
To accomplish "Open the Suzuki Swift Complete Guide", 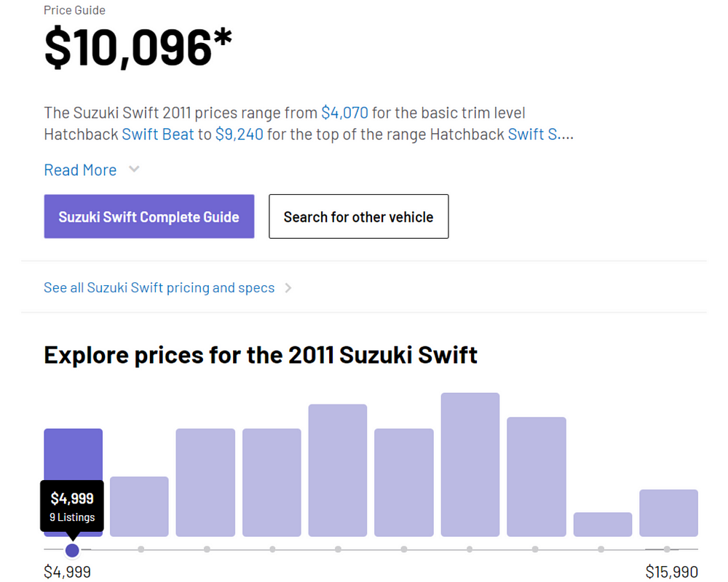I will point(149,216).
